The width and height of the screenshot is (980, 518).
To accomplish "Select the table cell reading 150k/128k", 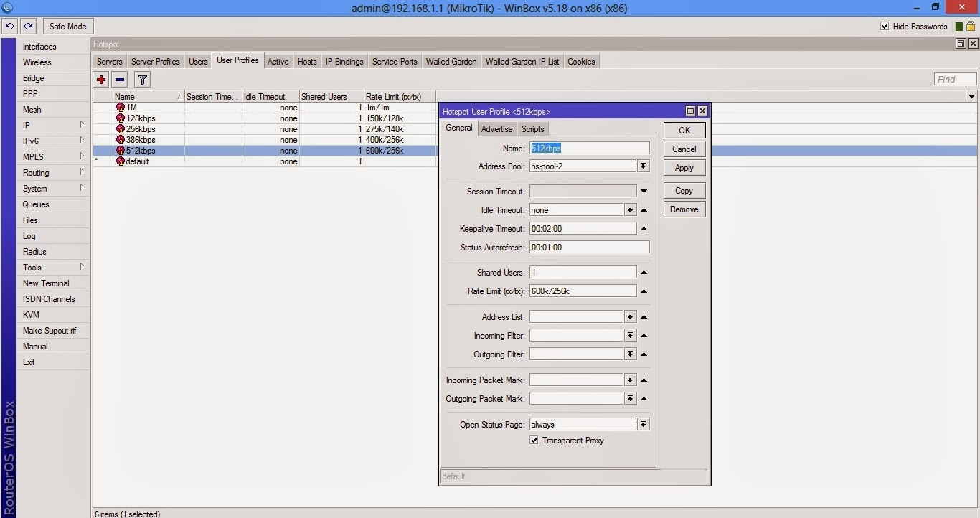I will (x=400, y=118).
